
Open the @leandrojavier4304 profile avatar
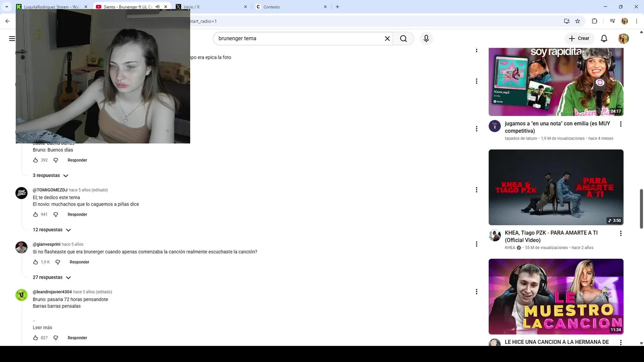tap(21, 295)
